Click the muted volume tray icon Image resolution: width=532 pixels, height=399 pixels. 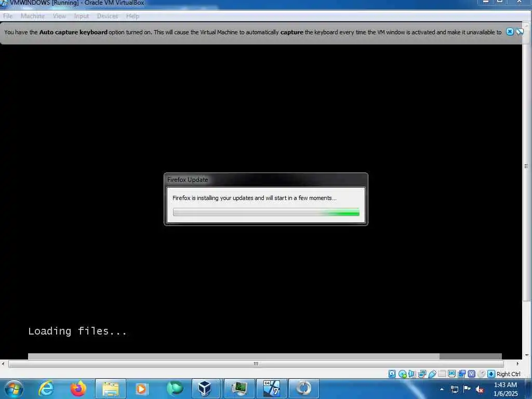(x=480, y=389)
